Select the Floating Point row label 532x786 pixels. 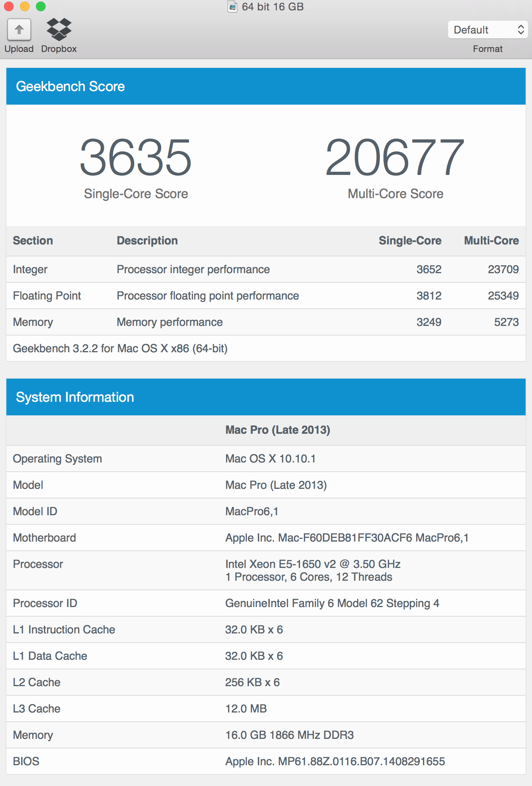click(47, 296)
